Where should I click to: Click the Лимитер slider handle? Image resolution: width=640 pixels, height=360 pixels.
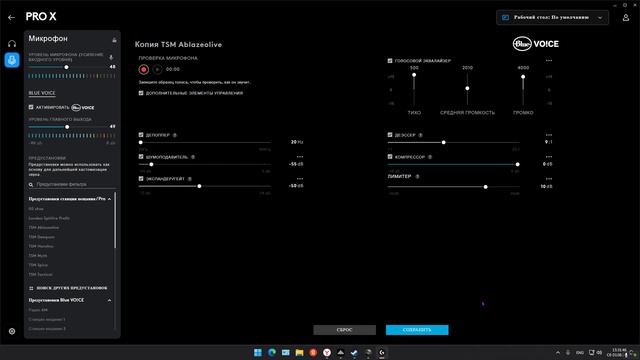point(485,187)
